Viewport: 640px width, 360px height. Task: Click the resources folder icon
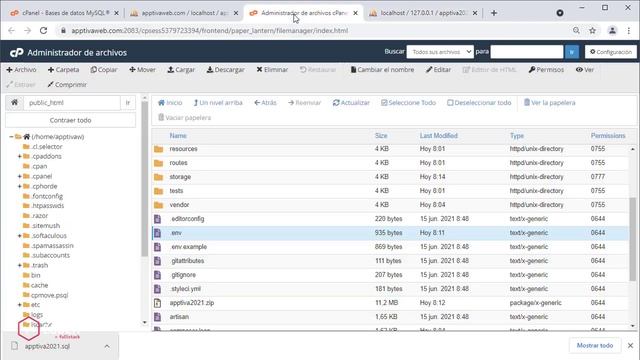[158, 149]
